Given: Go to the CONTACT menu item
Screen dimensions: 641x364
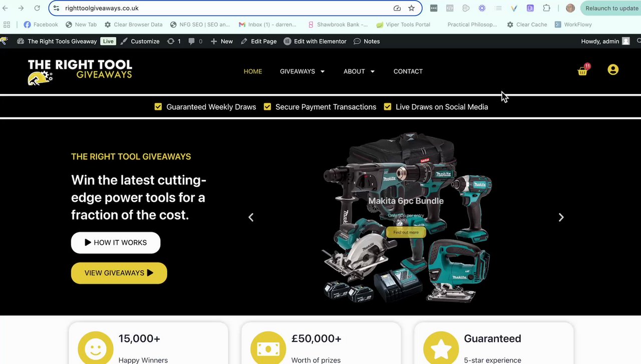Looking at the screenshot, I should click(x=408, y=71).
